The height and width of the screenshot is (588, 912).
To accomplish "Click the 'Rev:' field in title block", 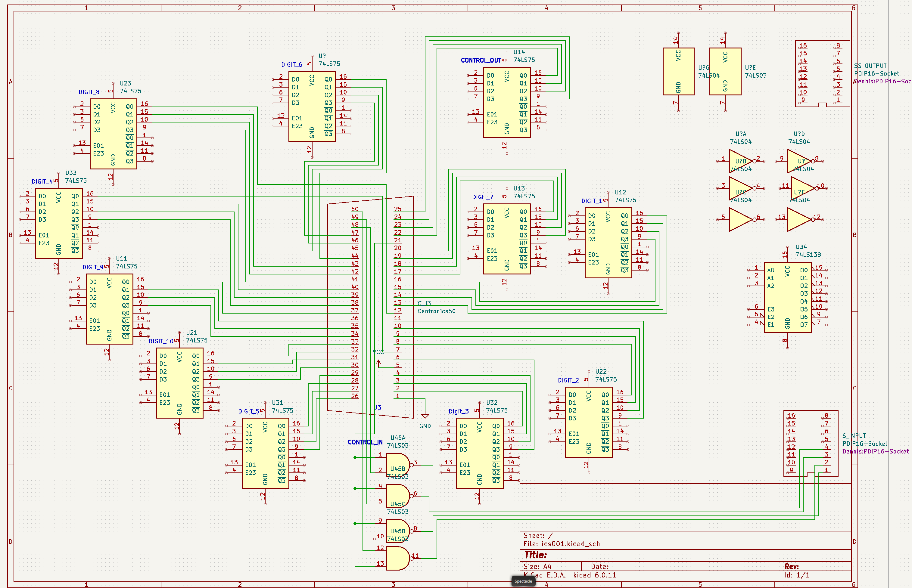I will (x=792, y=567).
